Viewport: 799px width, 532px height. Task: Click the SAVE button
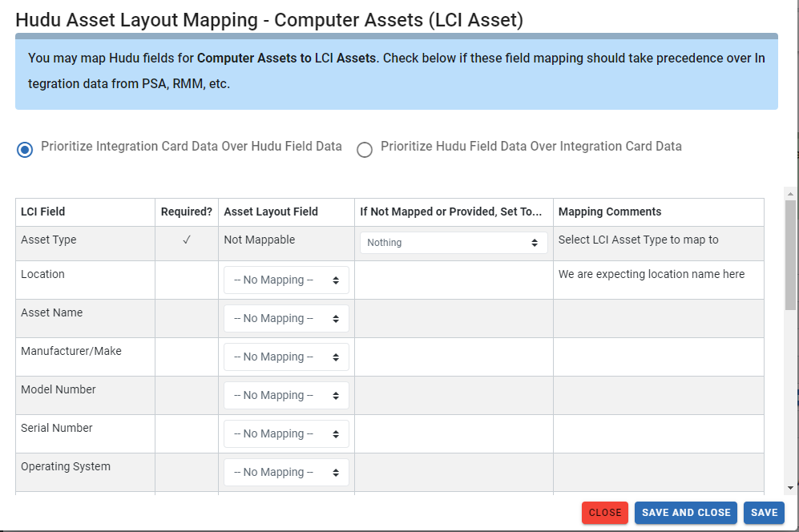tap(764, 513)
